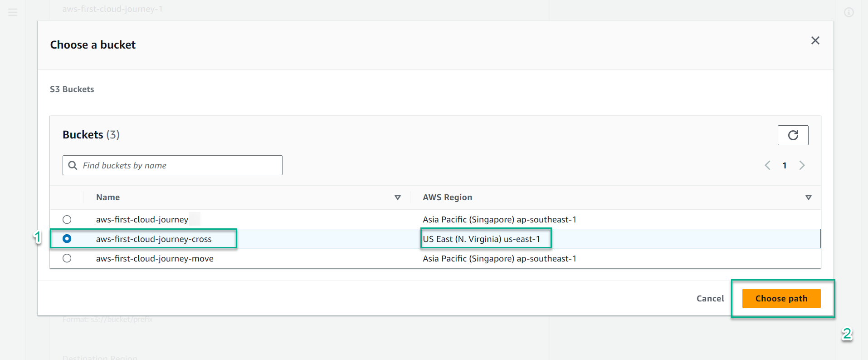
Task: Cancel the bucket selection
Action: click(x=710, y=298)
